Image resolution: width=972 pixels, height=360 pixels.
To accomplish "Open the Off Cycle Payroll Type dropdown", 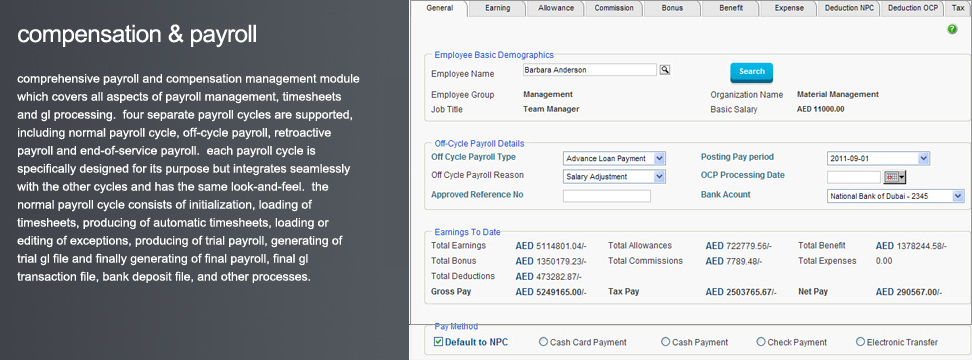I will pyautogui.click(x=614, y=159).
